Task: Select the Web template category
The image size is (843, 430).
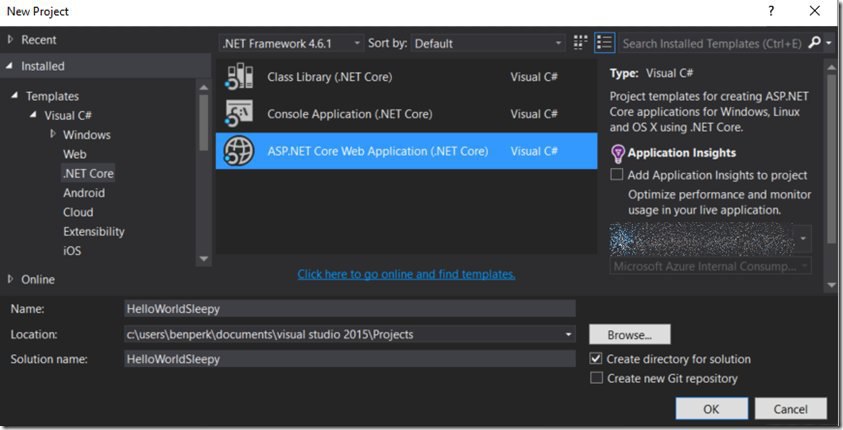Action: click(x=75, y=154)
